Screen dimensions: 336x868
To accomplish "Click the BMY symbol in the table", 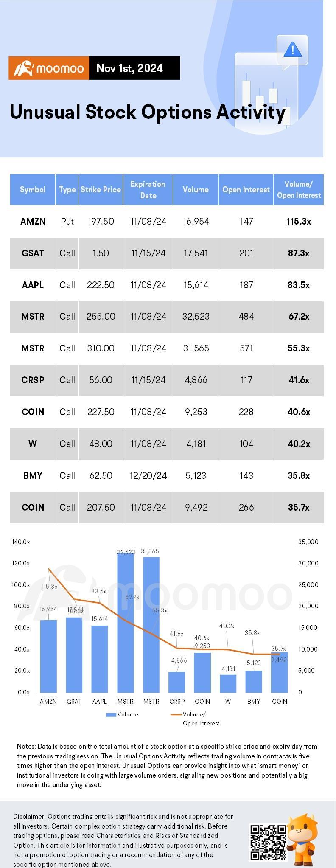I will pos(33,475).
